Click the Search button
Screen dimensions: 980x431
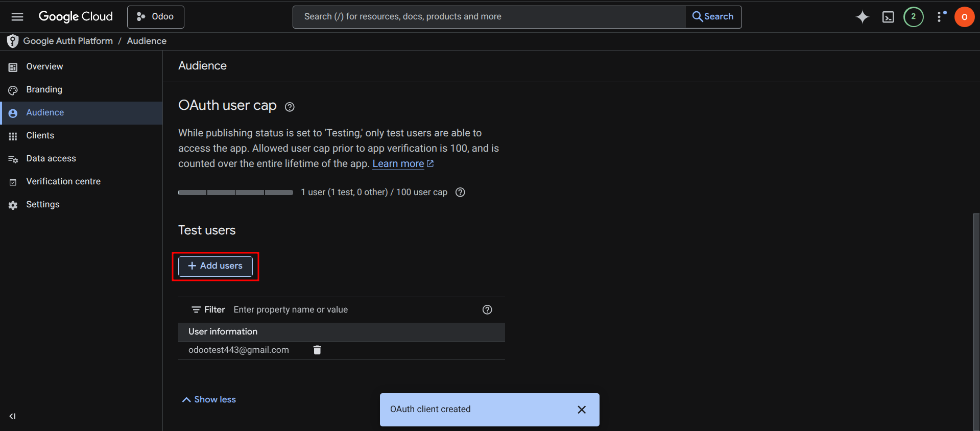point(713,17)
